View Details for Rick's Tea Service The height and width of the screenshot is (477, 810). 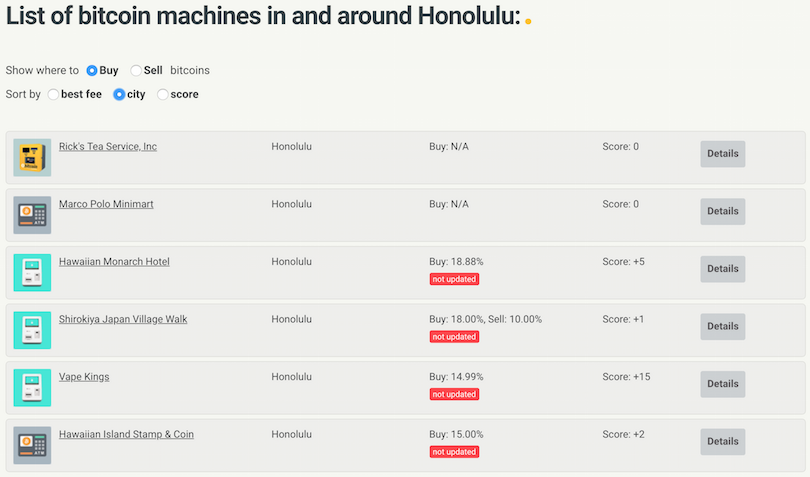click(723, 154)
